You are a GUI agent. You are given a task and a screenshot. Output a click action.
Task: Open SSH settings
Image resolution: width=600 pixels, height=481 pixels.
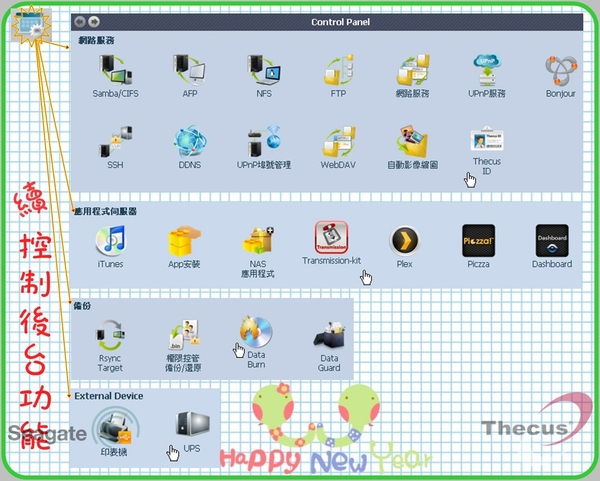[x=116, y=142]
